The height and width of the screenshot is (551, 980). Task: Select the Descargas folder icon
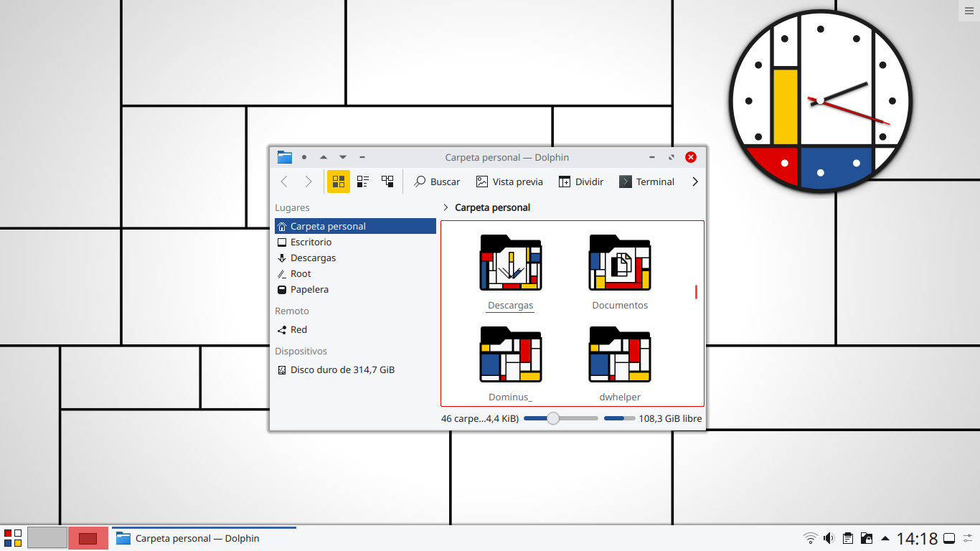(x=511, y=263)
